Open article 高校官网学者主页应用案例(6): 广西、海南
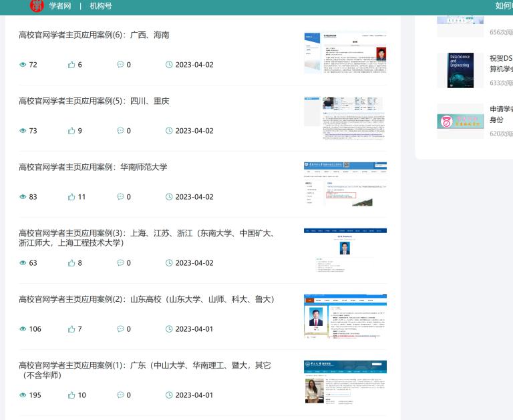This screenshot has height=420, width=513. (x=94, y=35)
